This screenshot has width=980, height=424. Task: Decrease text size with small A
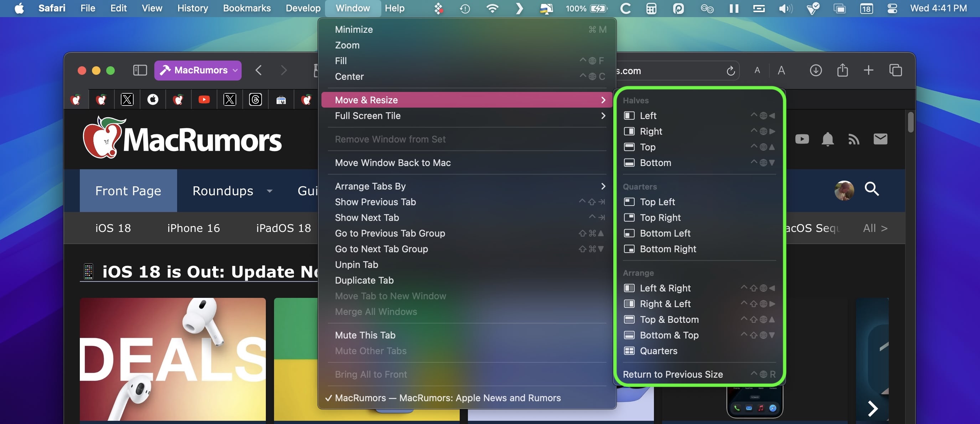pos(757,71)
